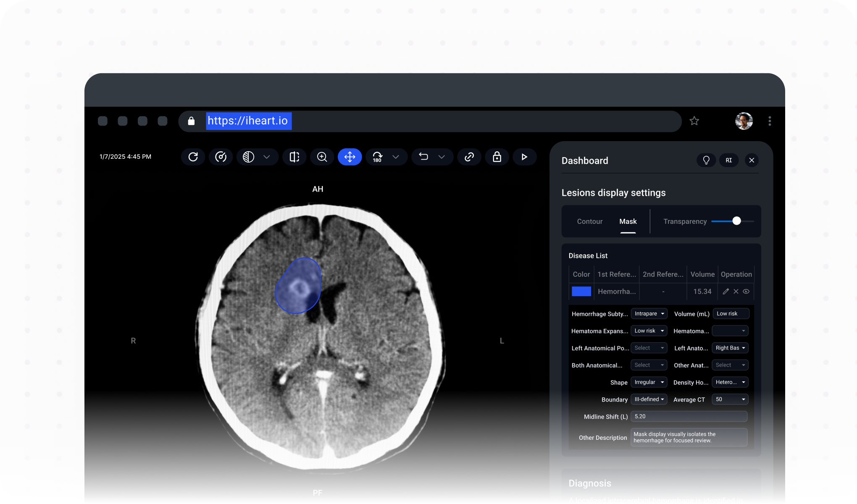
Task: Bookmark the page with star icon
Action: tap(694, 121)
